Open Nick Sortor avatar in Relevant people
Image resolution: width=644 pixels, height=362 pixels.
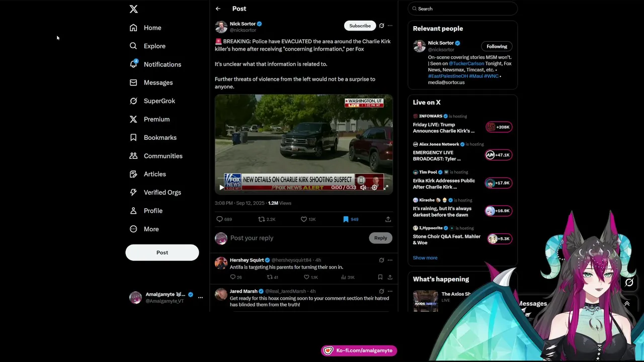coord(419,46)
